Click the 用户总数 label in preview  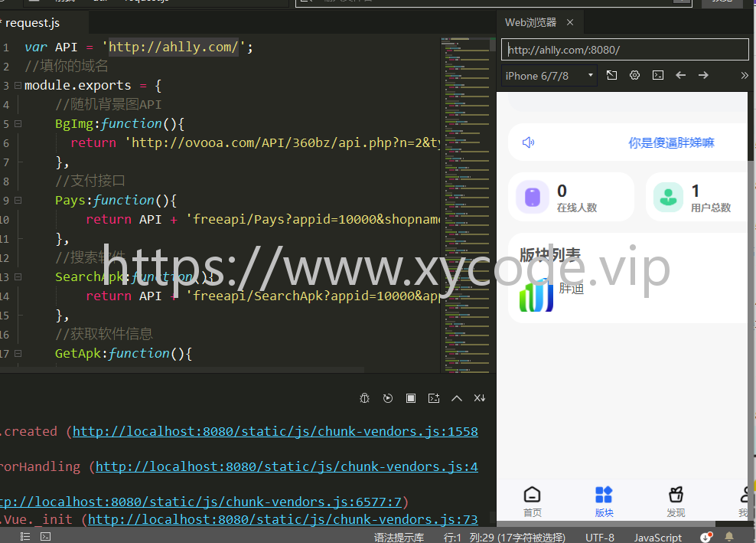click(x=711, y=208)
